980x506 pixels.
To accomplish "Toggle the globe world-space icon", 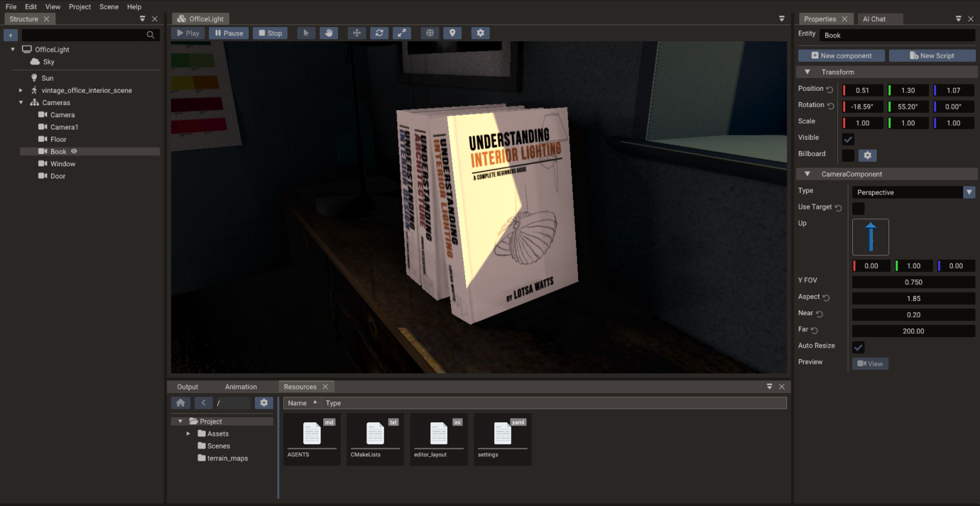I will [430, 33].
